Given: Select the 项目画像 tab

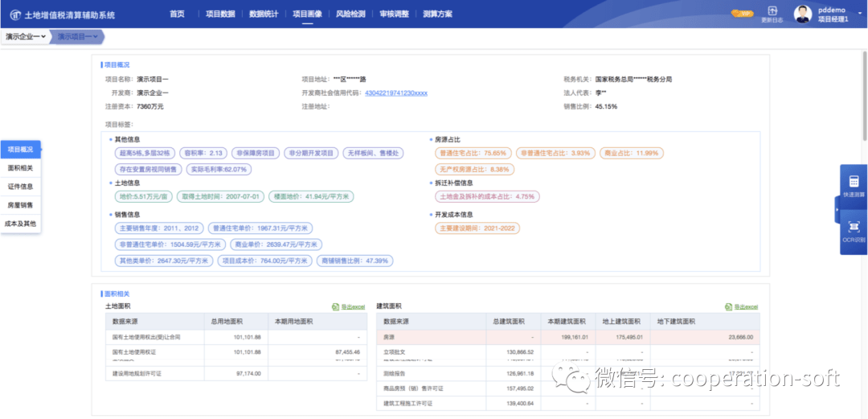Looking at the screenshot, I should 307,14.
